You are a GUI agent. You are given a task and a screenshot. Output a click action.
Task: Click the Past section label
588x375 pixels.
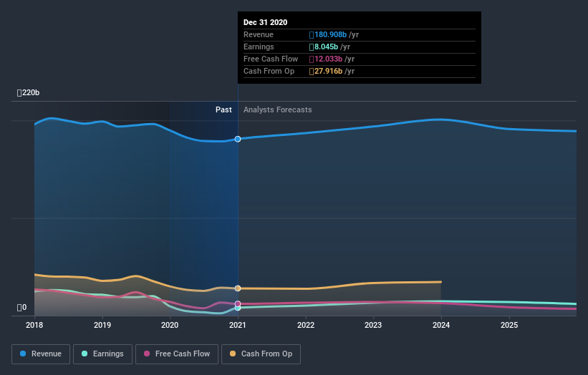click(223, 109)
